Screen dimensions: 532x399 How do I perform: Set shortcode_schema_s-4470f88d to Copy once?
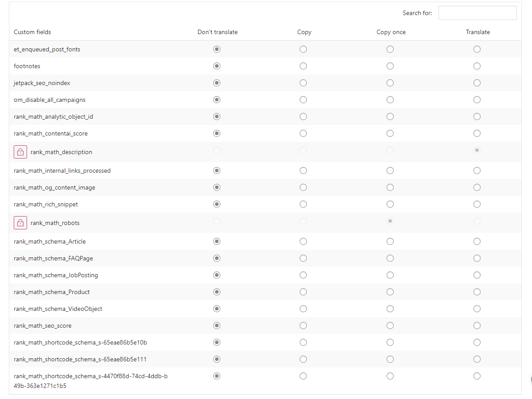(x=390, y=376)
